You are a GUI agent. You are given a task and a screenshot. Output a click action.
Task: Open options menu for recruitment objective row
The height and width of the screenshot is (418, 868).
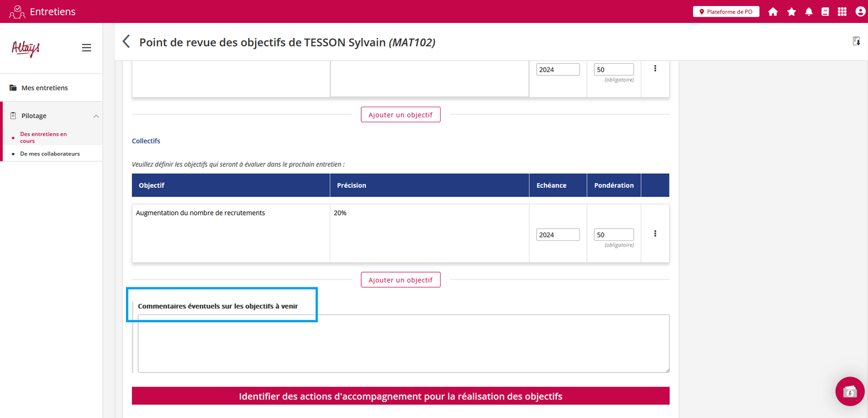coord(655,234)
